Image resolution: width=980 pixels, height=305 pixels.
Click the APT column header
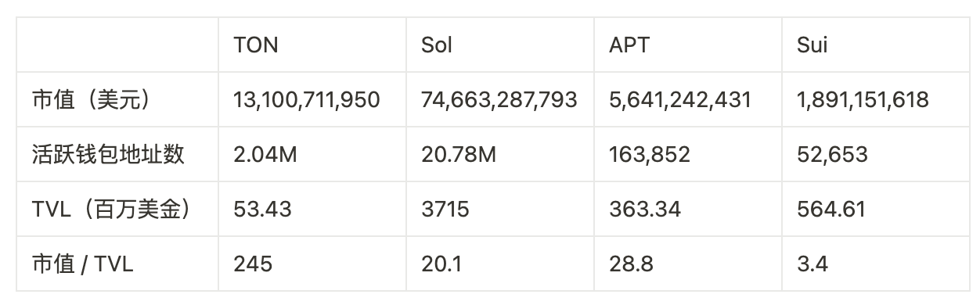pos(629,45)
